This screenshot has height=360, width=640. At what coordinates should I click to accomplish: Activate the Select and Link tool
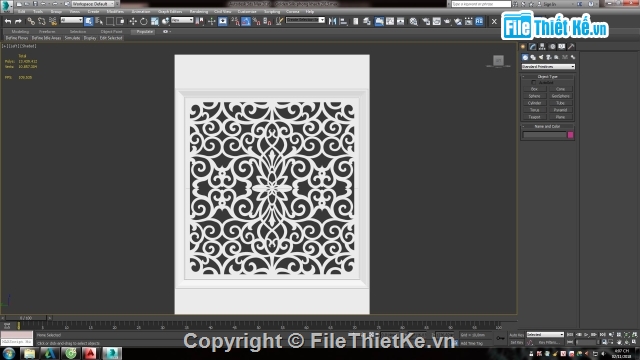tap(31, 21)
